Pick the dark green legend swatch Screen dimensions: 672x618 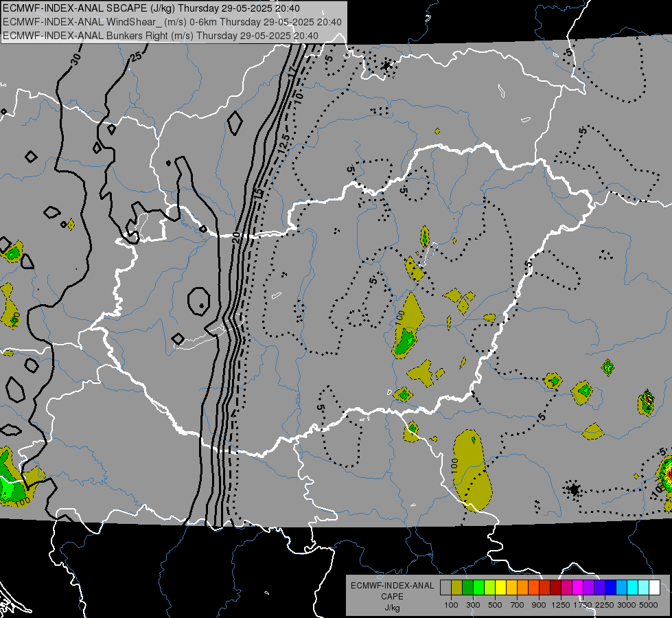tap(467, 587)
